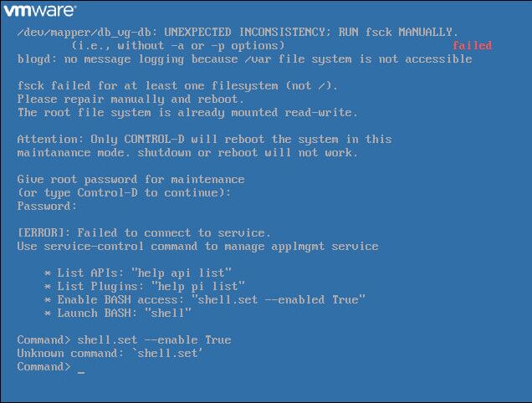
Task: Click the VMware logo
Action: point(40,11)
